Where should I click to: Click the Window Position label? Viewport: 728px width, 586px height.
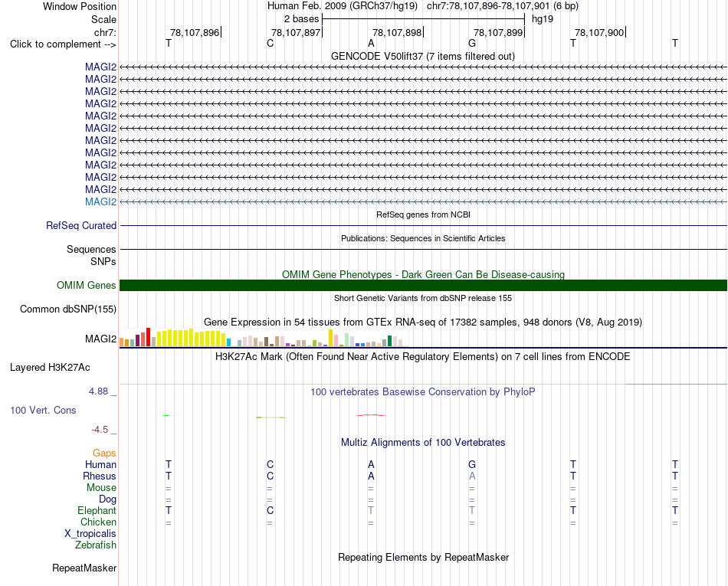coord(80,6)
